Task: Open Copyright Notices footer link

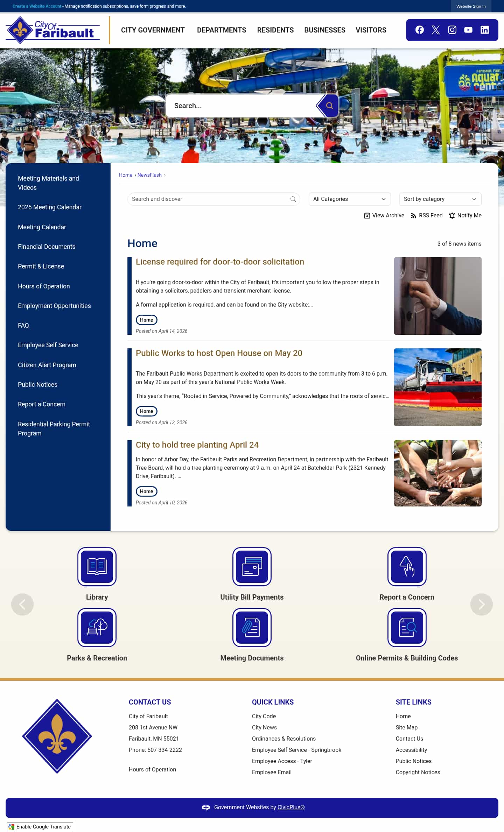Action: pyautogui.click(x=418, y=772)
